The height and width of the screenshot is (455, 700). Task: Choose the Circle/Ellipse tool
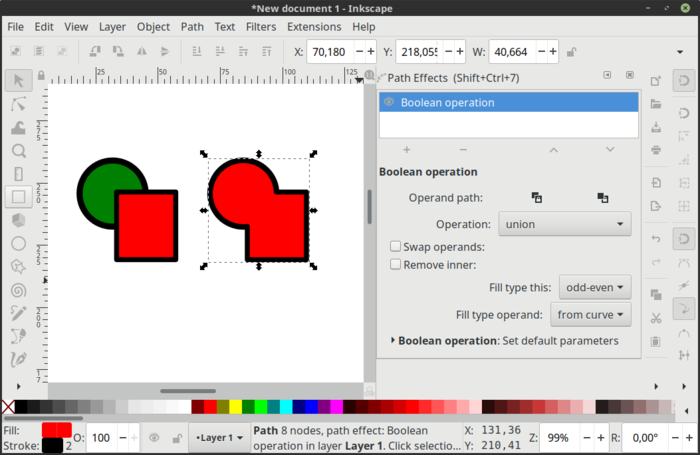click(18, 243)
